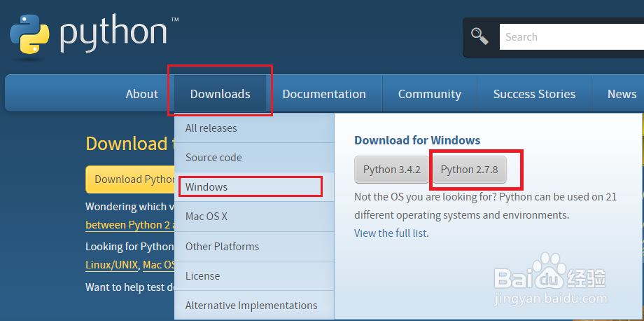Open the 'View the full list' link

391,233
